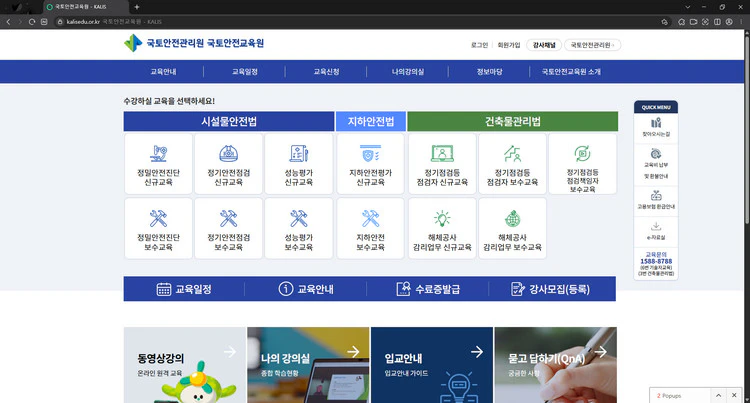
Task: Open 동영상강의 banner
Action: click(185, 365)
